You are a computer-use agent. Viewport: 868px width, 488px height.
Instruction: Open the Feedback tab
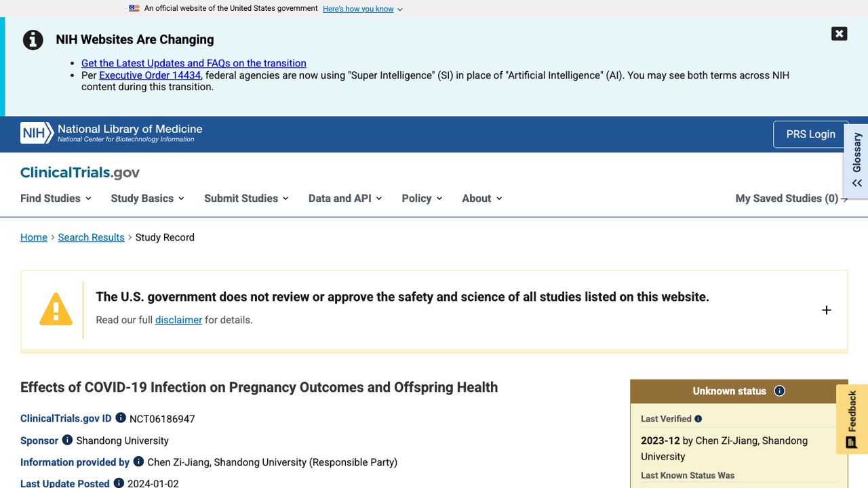[x=852, y=420]
